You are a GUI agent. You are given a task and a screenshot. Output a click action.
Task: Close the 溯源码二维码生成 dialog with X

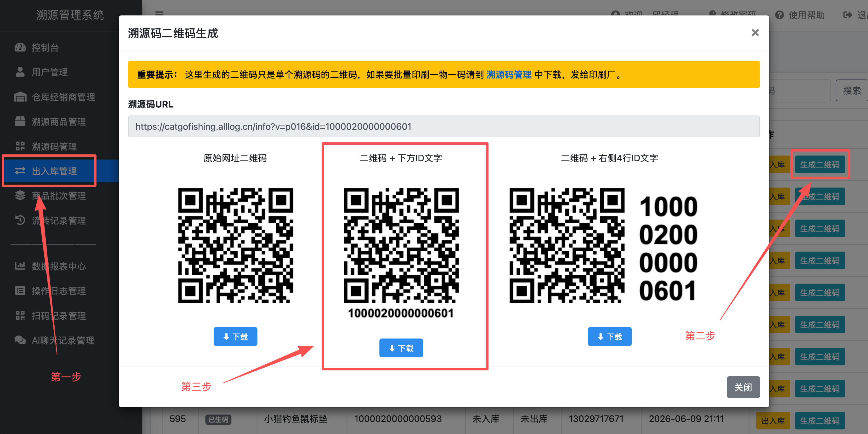pos(755,33)
